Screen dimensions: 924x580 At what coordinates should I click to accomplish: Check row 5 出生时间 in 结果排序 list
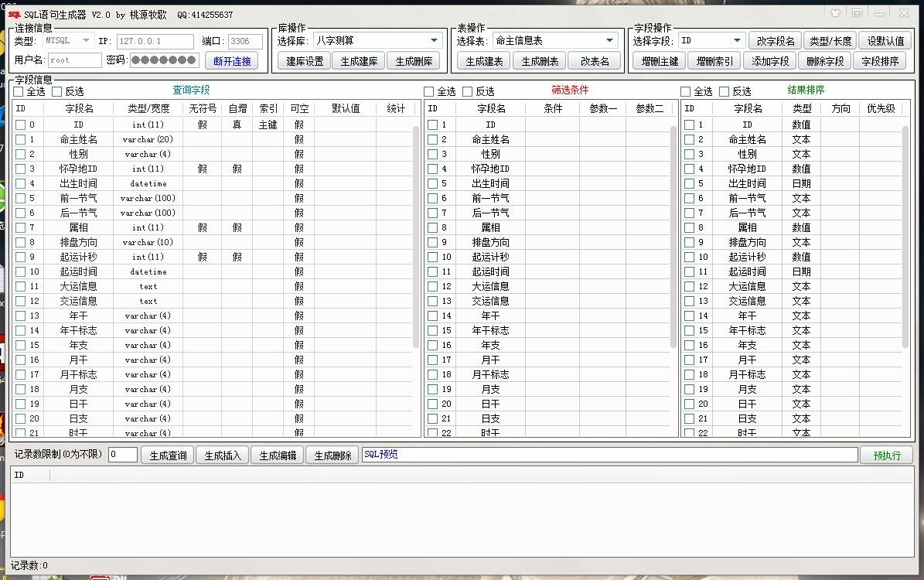[690, 183]
